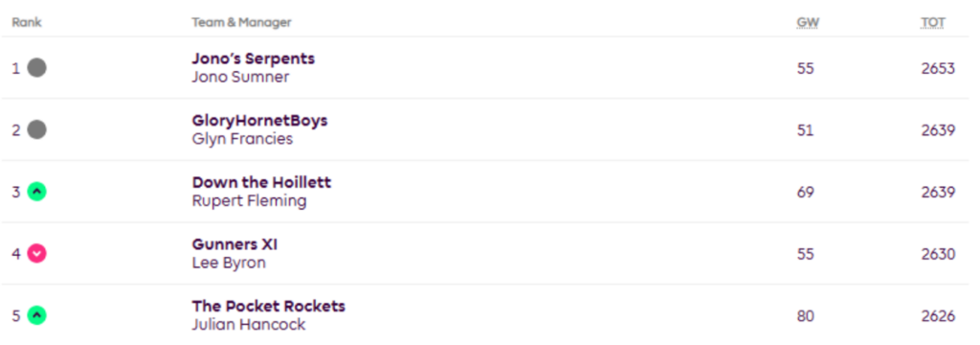Viewport: 980px width, 345px height.
Task: Click the GW column header
Action: (x=808, y=23)
